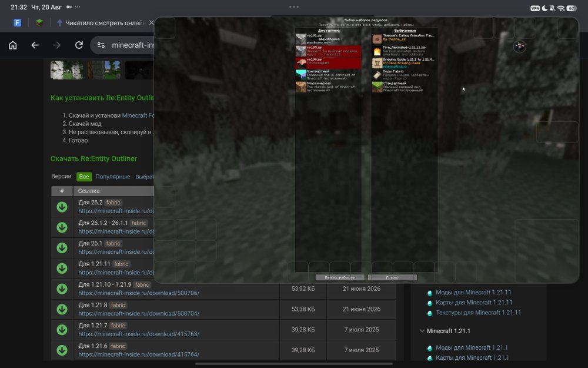The width and height of the screenshot is (588, 368).
Task: Click the Ссылка column header
Action: pos(89,191)
